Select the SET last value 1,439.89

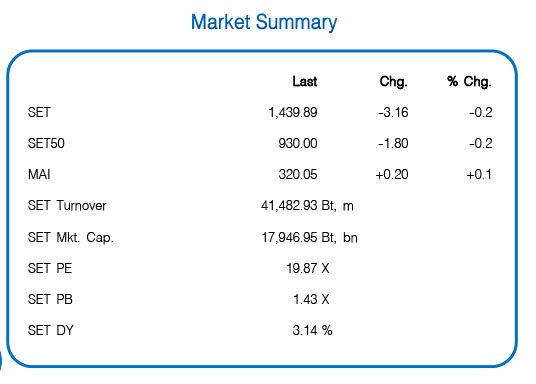[x=293, y=112]
